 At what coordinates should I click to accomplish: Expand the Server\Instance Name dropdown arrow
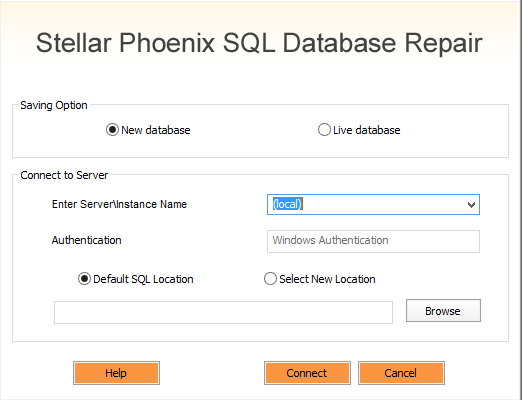(471, 205)
